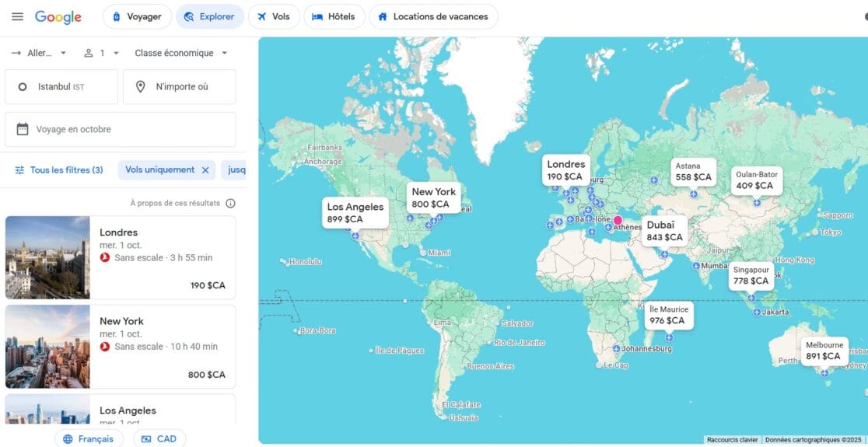This screenshot has height=447, width=868.
Task: Click the Honolulu label on the map
Action: coord(306,262)
